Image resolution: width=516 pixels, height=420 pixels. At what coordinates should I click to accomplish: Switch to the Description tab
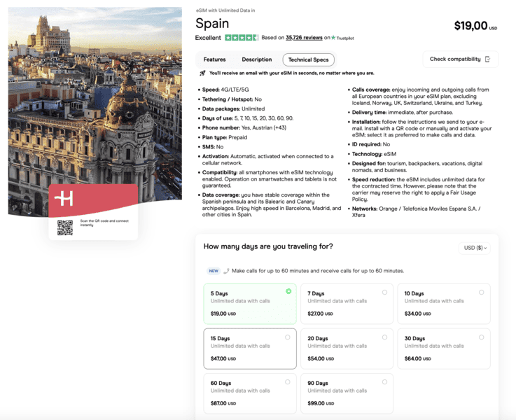[257, 59]
